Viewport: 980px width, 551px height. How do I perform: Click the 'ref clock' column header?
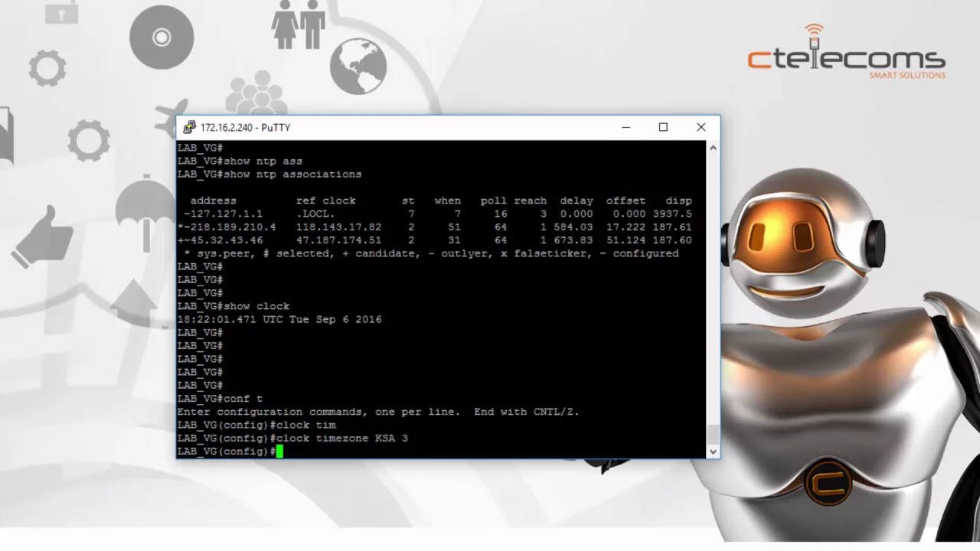pyautogui.click(x=325, y=201)
